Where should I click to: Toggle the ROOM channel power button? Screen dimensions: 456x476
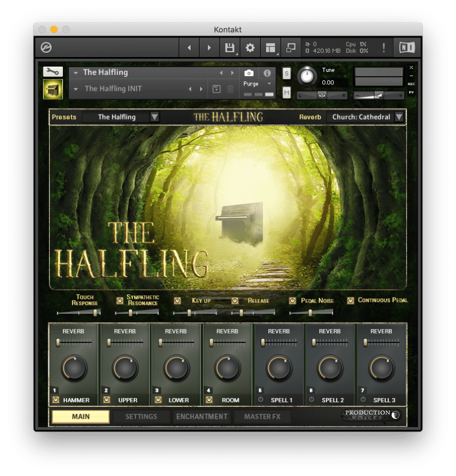pyautogui.click(x=209, y=400)
